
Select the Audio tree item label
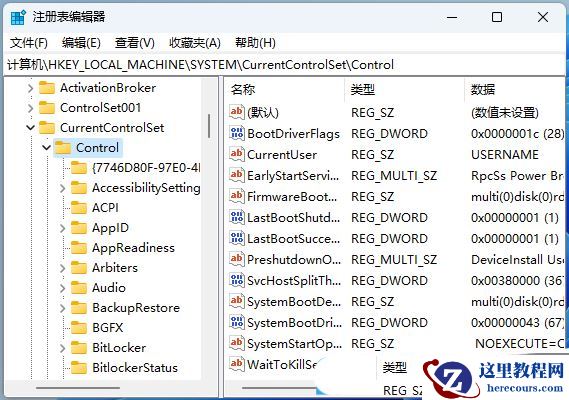[x=109, y=288]
